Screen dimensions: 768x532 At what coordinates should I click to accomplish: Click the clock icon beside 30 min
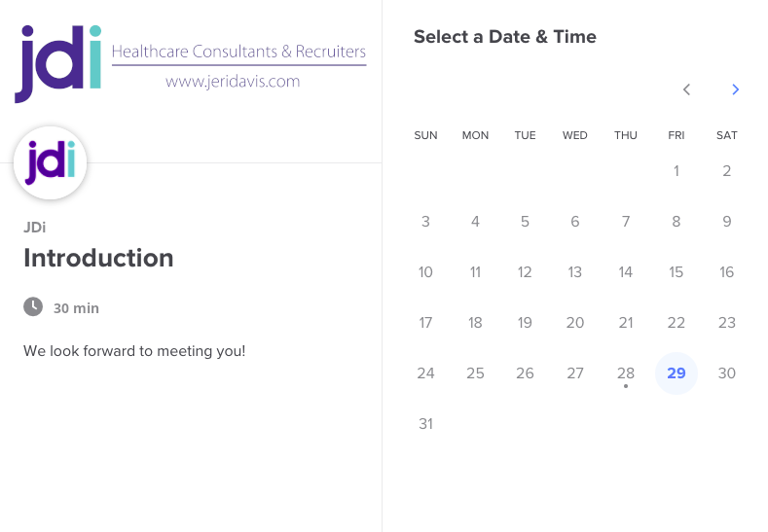coord(33,306)
